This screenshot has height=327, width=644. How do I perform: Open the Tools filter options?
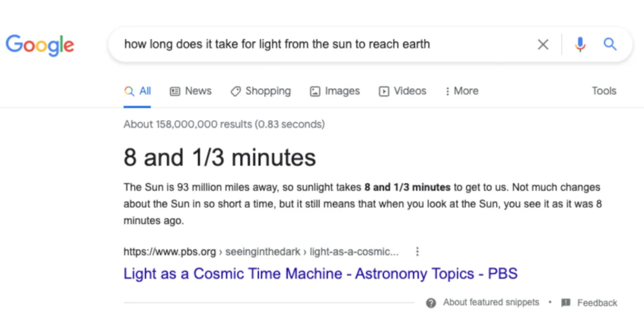(x=604, y=91)
